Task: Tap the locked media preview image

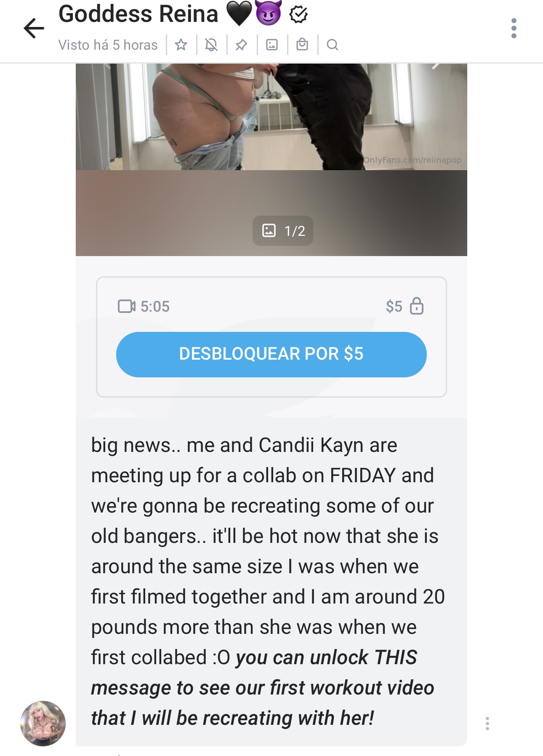Action: 271,160
